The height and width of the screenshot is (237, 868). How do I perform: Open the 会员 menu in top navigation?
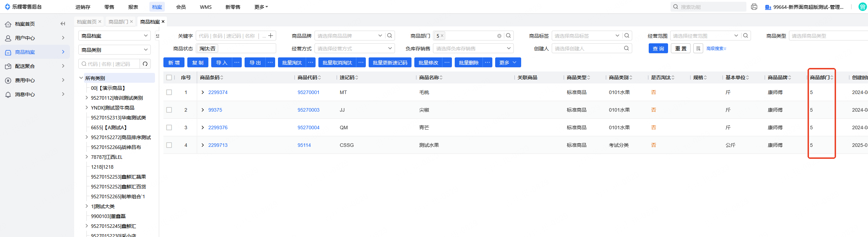pos(181,7)
